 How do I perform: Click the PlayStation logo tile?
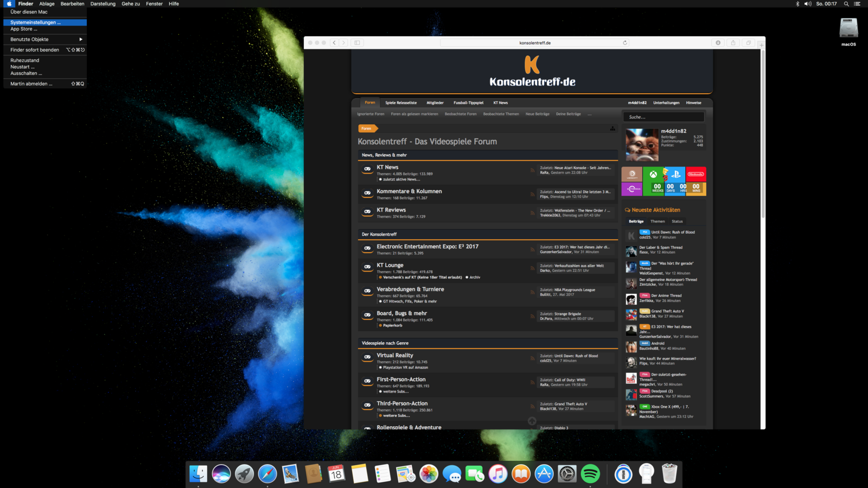pyautogui.click(x=675, y=174)
